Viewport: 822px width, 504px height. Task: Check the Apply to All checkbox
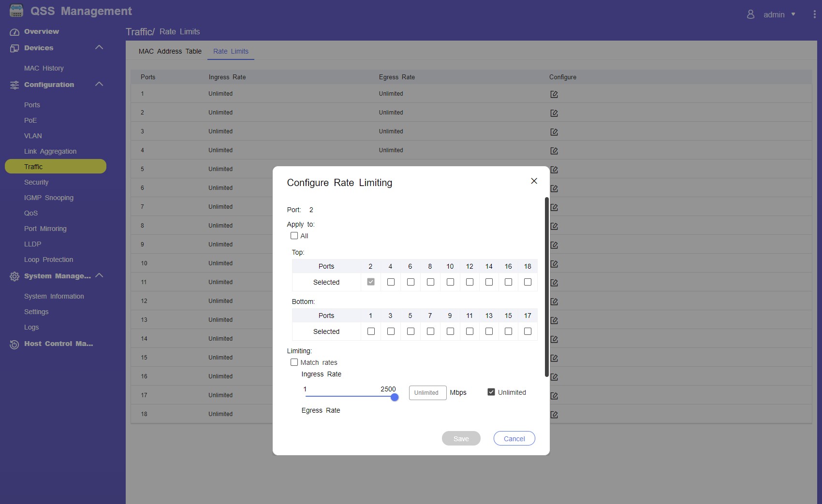(294, 236)
